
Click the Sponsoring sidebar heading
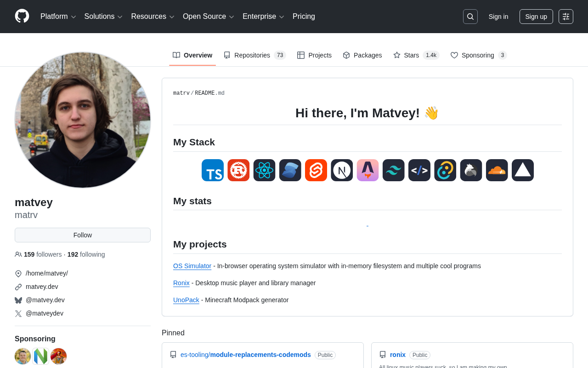pyautogui.click(x=35, y=339)
